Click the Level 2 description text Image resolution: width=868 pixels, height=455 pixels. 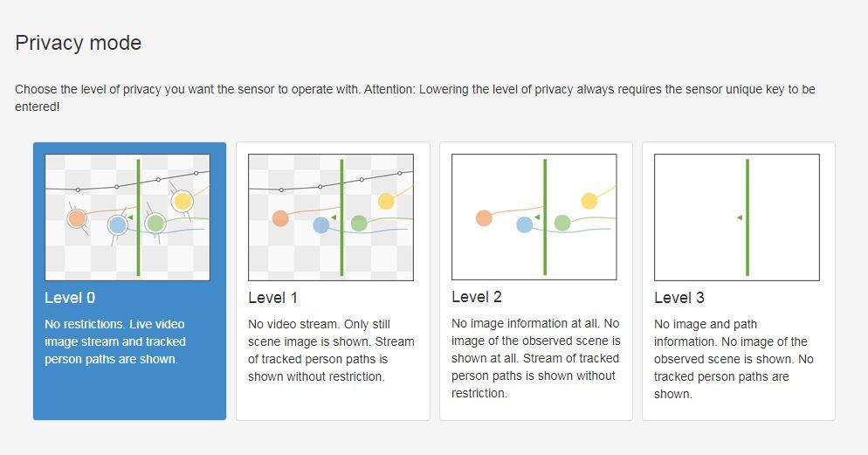535,358
